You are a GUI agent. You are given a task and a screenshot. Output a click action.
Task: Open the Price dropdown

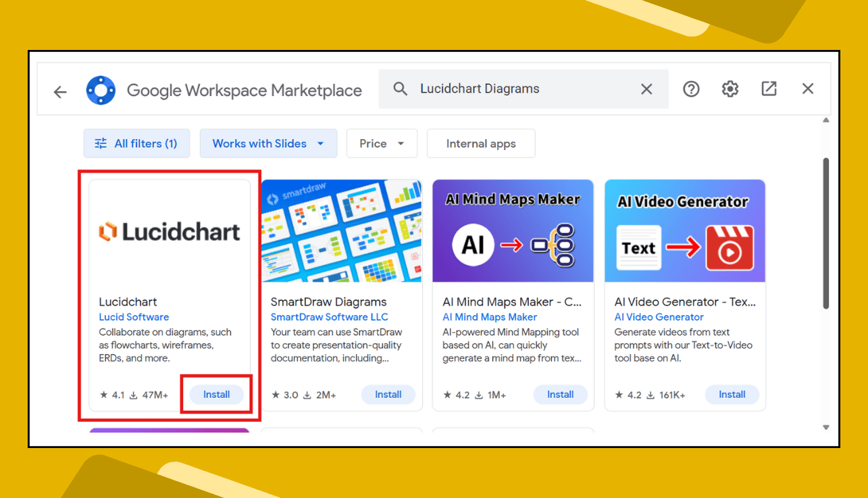point(382,143)
